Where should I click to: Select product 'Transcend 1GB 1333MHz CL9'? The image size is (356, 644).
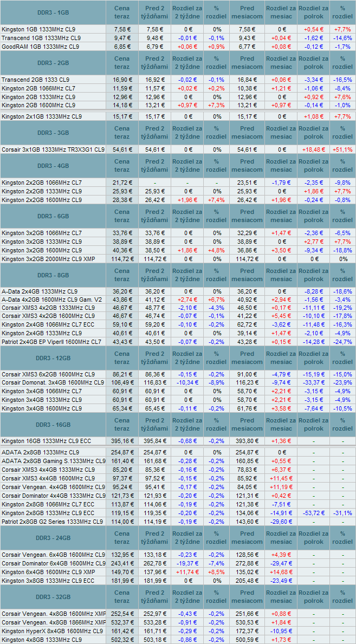point(41,38)
